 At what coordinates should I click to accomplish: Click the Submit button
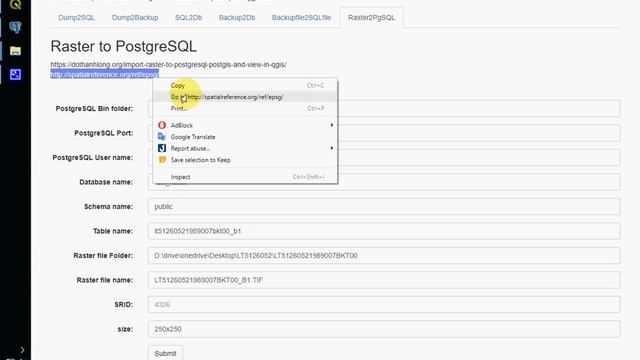165,353
